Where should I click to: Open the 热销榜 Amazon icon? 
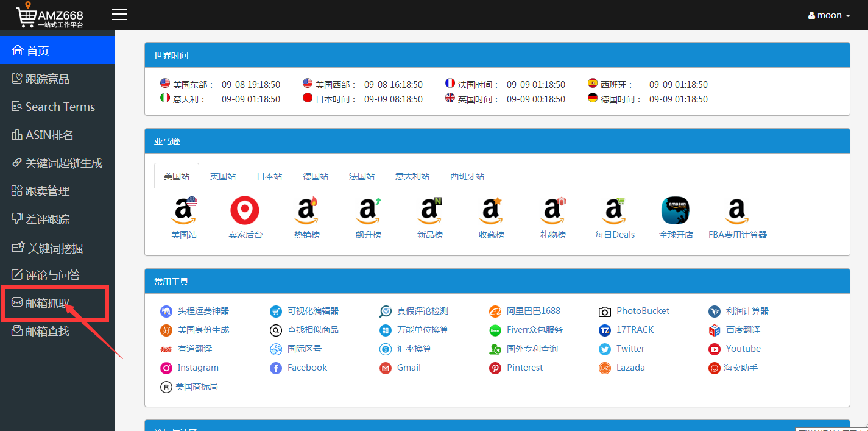pos(306,210)
